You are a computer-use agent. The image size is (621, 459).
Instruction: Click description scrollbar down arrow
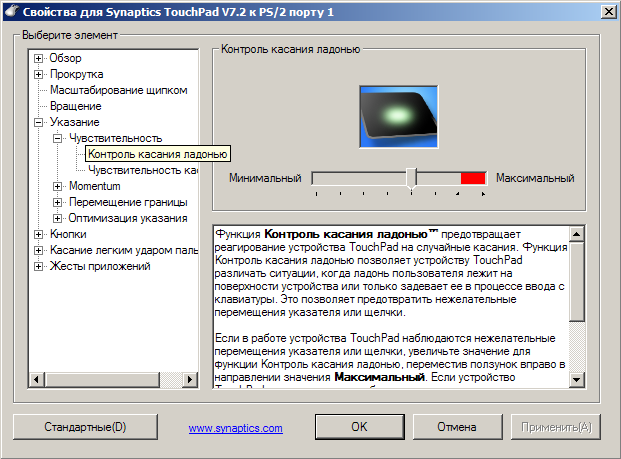(577, 380)
